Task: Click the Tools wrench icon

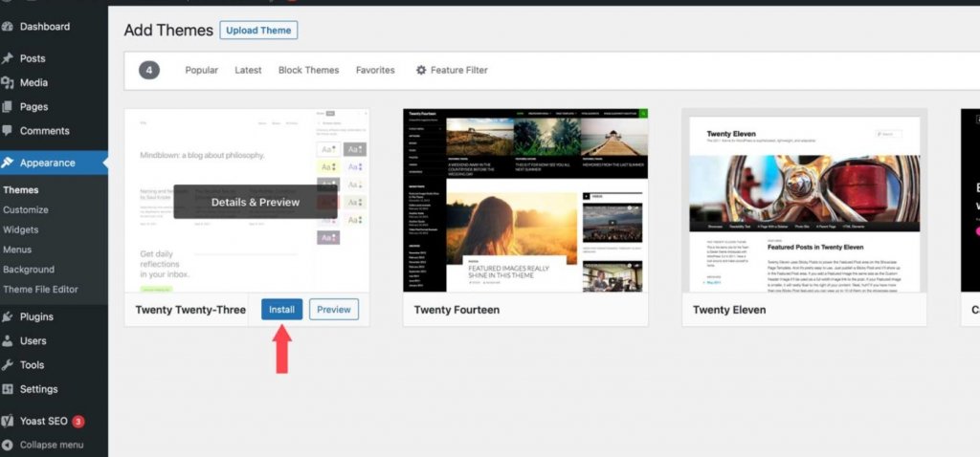Action: (8, 365)
